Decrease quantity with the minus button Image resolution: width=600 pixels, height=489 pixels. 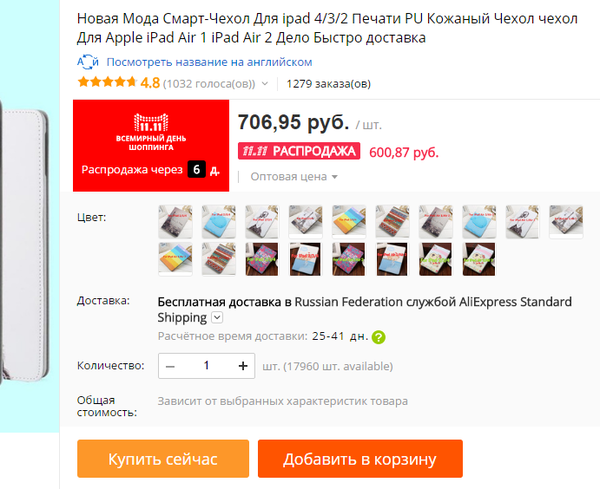tap(170, 366)
